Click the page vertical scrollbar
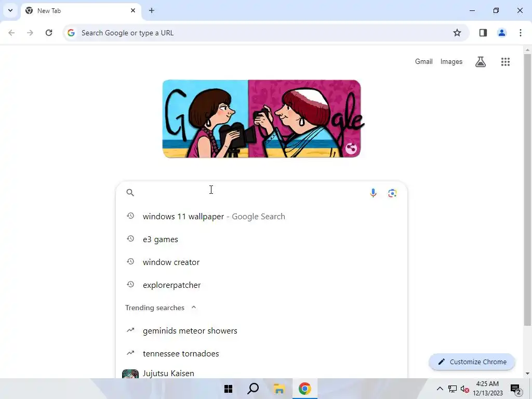Viewport: 532px width, 399px height. click(x=527, y=190)
